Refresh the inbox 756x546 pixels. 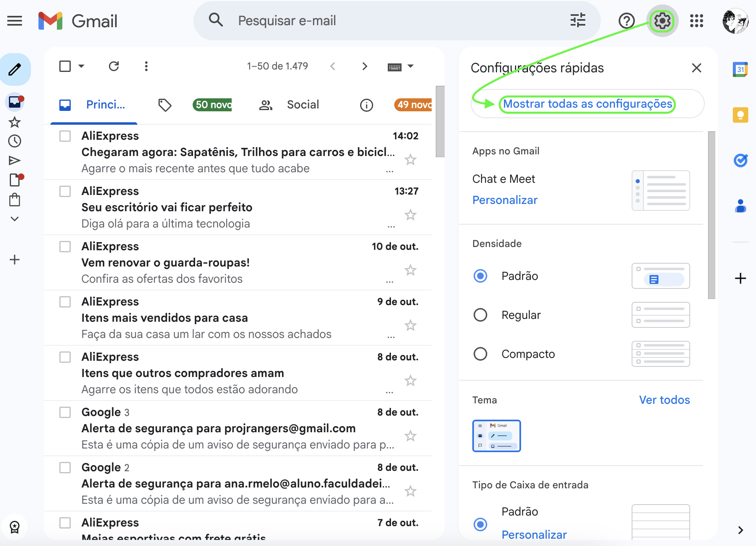(114, 66)
